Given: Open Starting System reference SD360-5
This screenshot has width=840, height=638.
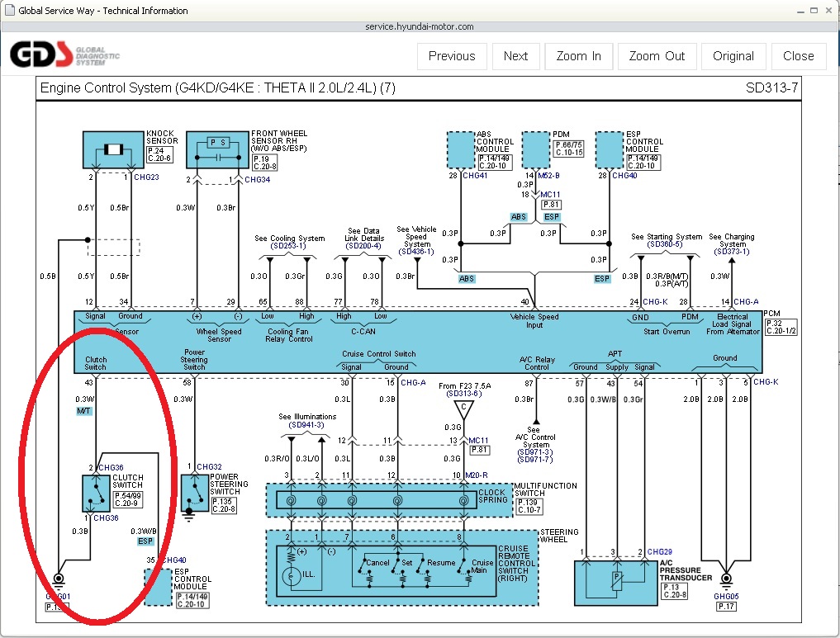Looking at the screenshot, I should point(665,244).
